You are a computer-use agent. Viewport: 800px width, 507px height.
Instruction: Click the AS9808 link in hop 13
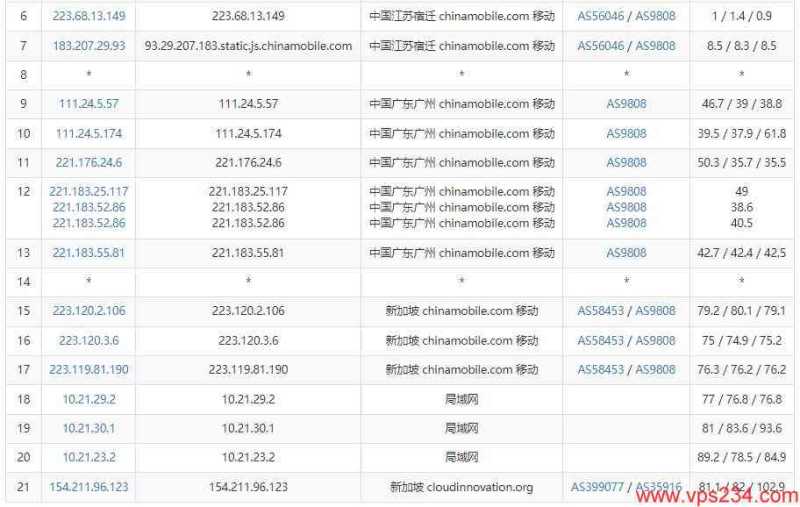click(x=626, y=252)
